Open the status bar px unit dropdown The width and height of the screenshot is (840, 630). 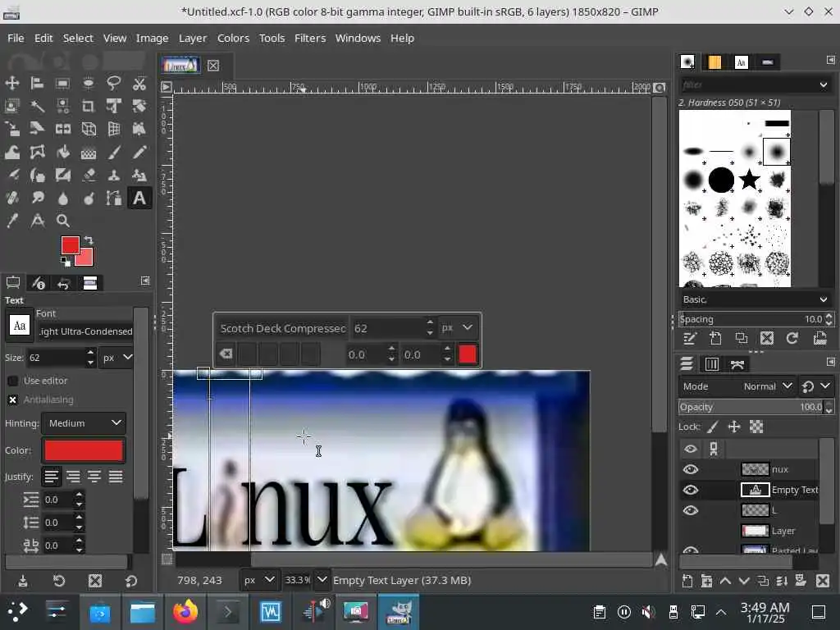tap(258, 580)
